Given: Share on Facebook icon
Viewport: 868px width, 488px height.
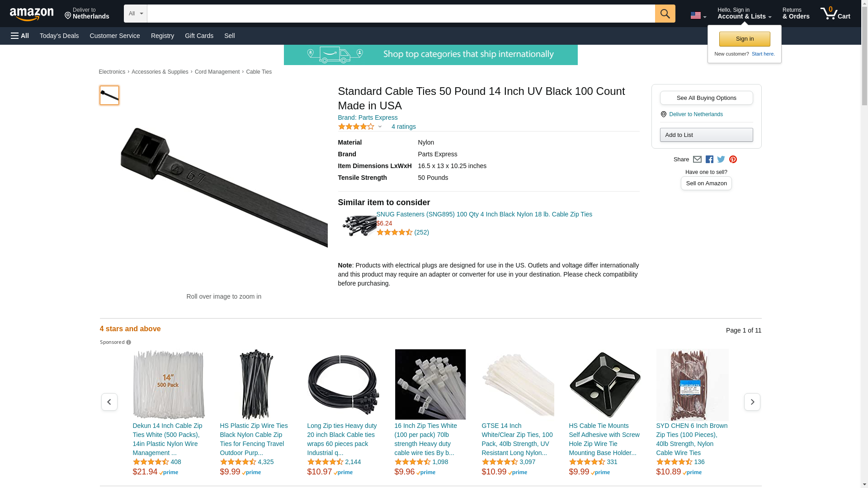Looking at the screenshot, I should [x=709, y=159].
